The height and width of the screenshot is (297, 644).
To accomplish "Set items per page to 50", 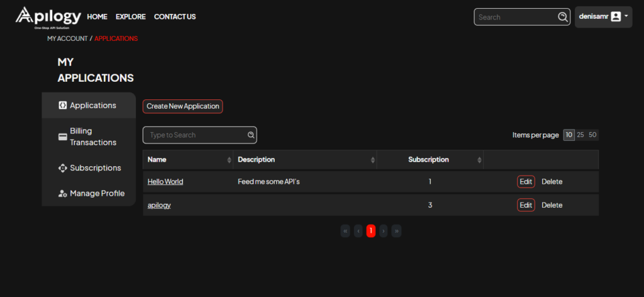I will [592, 135].
